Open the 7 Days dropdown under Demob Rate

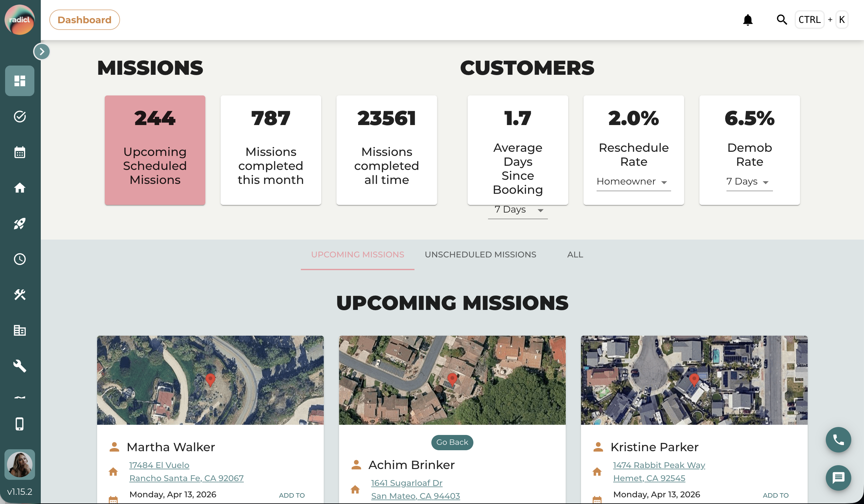[x=749, y=182]
